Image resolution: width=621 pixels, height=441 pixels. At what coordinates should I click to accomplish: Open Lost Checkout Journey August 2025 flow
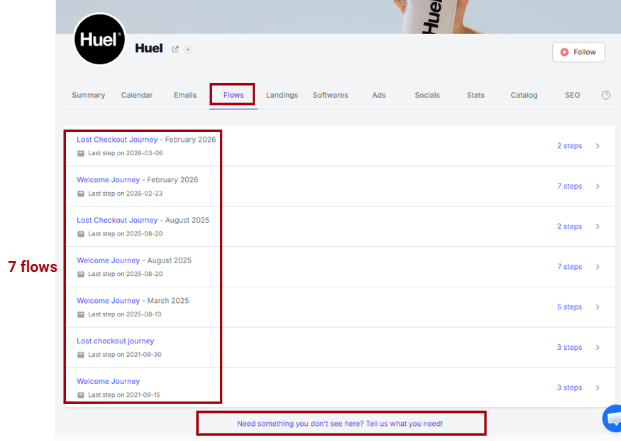[x=117, y=220]
